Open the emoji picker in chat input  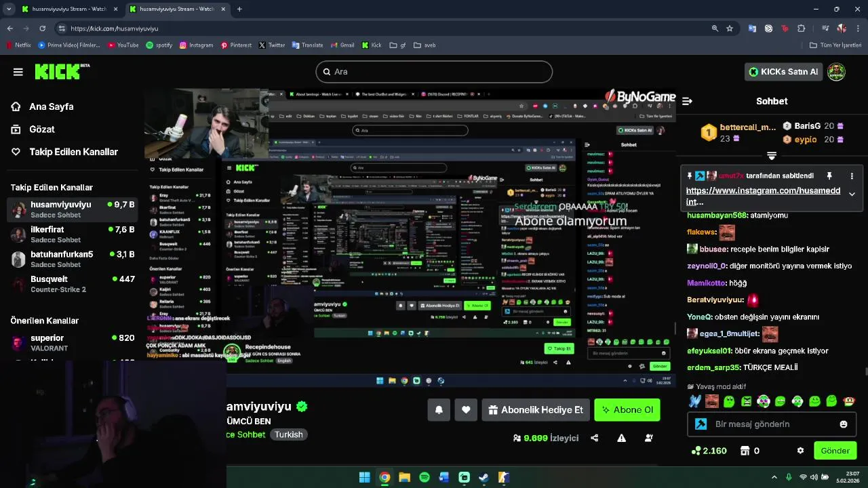(x=844, y=424)
